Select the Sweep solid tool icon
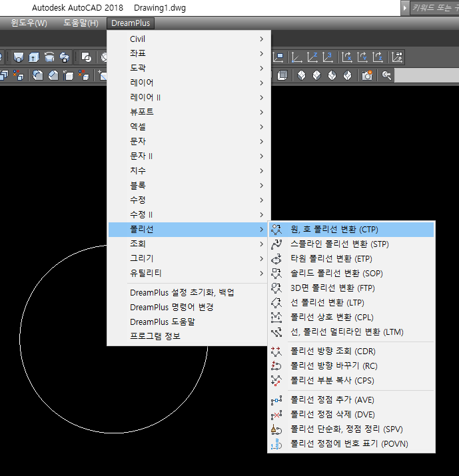This screenshot has width=459, height=476. (x=65, y=57)
